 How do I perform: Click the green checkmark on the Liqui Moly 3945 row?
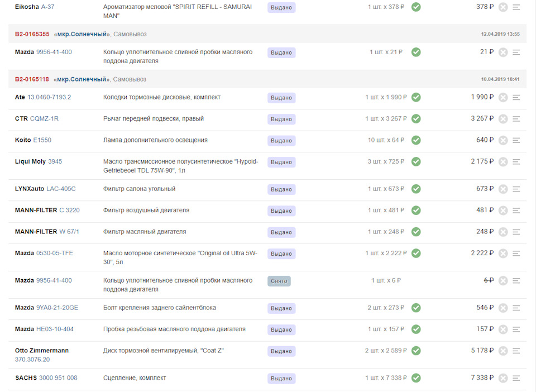pos(416,161)
